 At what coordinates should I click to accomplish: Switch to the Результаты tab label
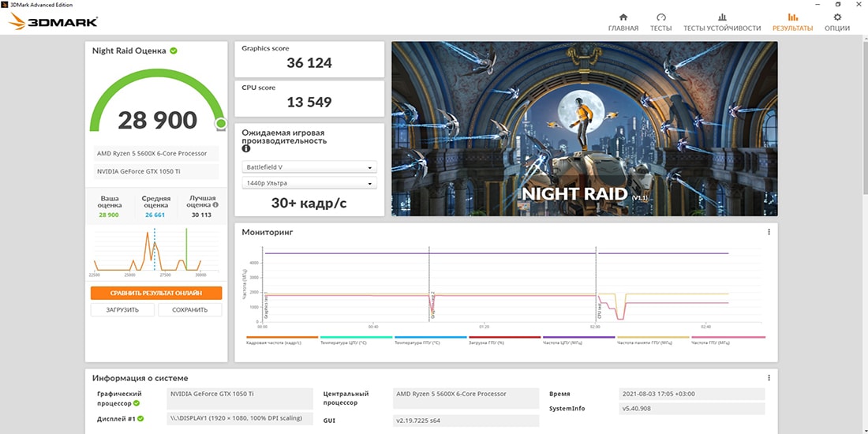(792, 28)
